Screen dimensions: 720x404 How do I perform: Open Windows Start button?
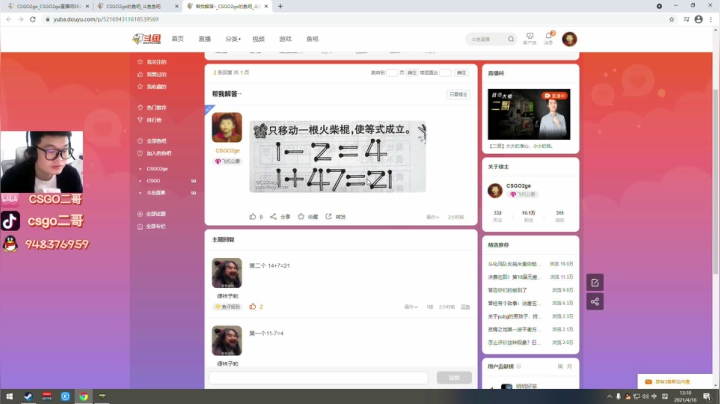(9, 397)
